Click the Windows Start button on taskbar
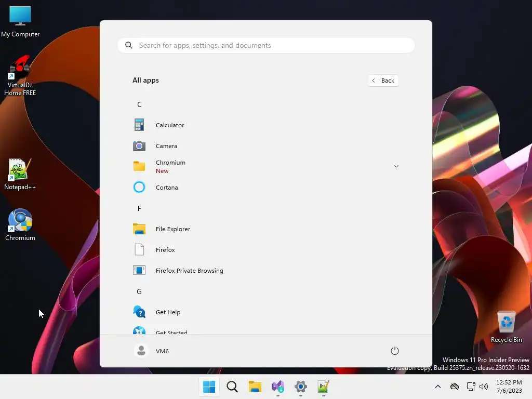The image size is (532, 399). pyautogui.click(x=209, y=387)
